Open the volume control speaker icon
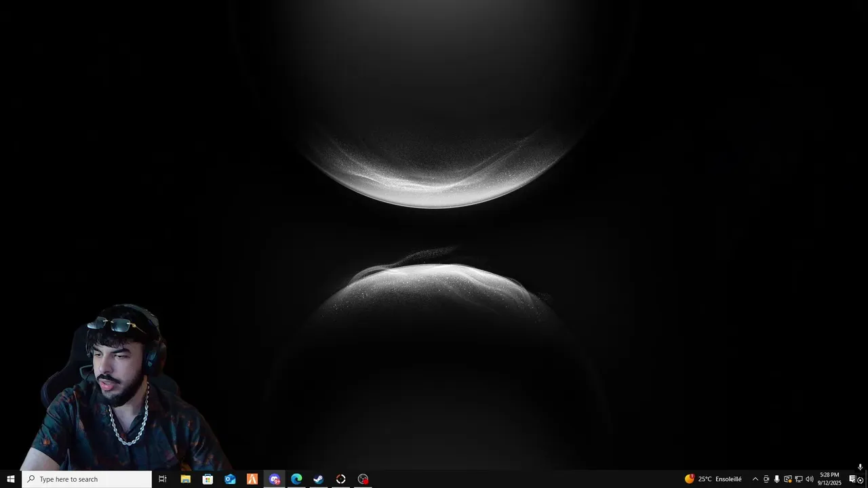This screenshot has height=488, width=868. pos(810,479)
